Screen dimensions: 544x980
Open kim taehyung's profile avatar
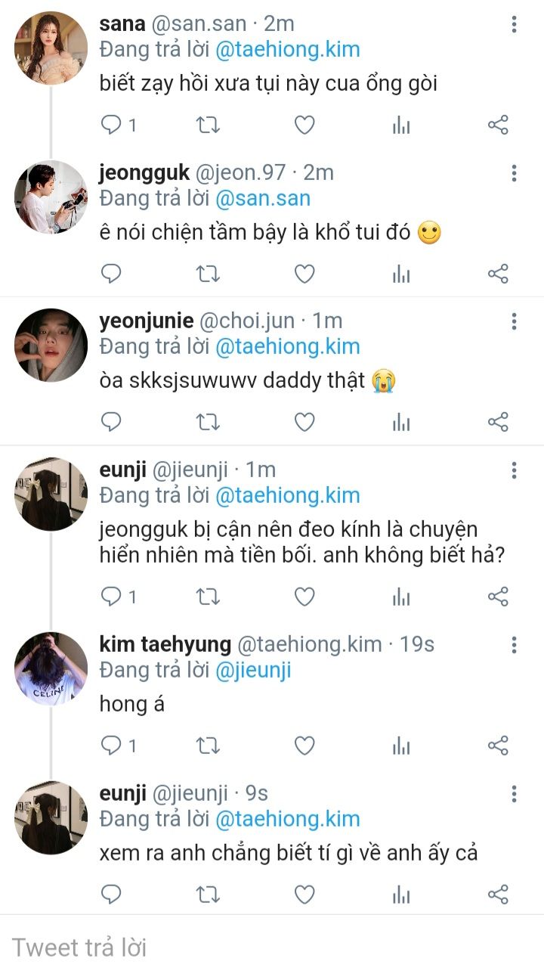51,668
